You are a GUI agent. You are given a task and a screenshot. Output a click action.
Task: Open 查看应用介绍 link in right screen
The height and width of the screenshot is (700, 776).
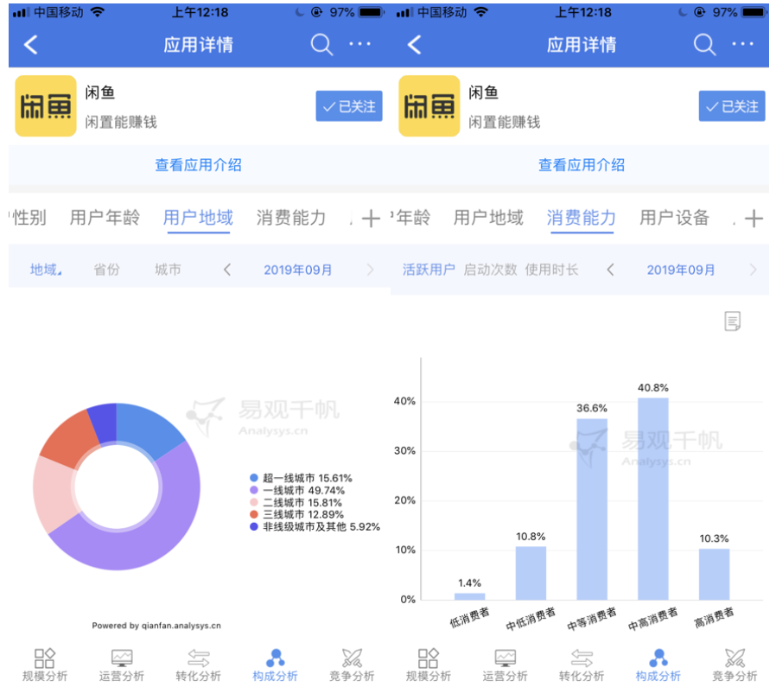click(x=582, y=165)
